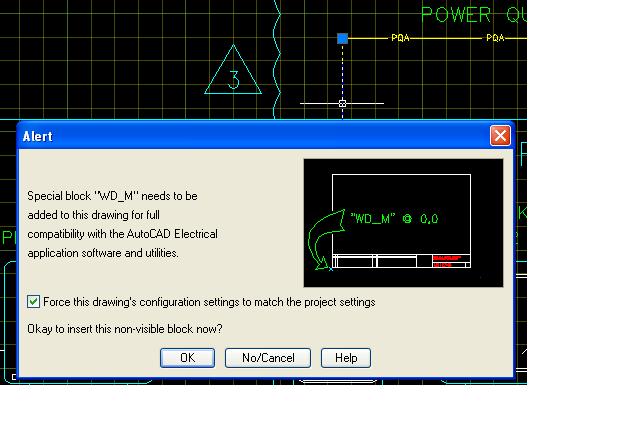Viewport: 644px width, 428px height.
Task: Click OK to insert the WD_M block
Action: [x=187, y=358]
